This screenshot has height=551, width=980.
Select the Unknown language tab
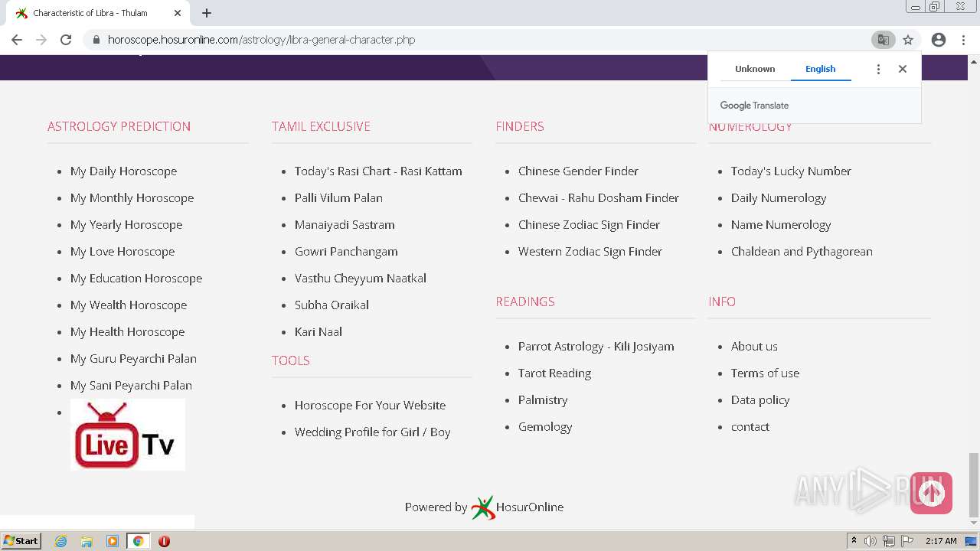point(755,69)
